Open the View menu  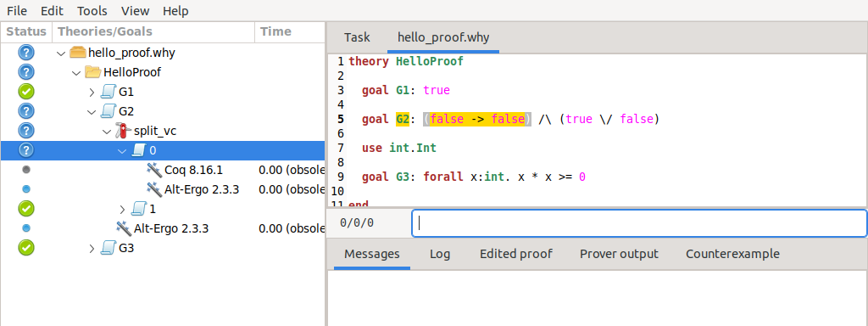(135, 10)
